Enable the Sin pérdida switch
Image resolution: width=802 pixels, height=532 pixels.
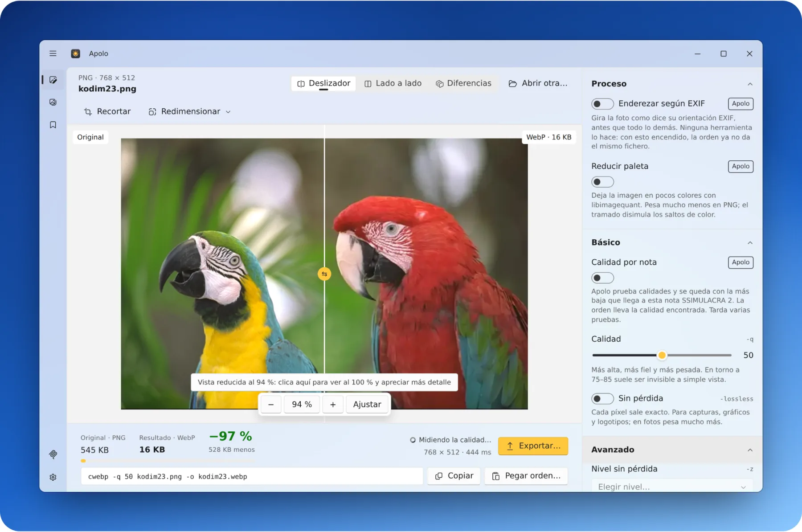point(602,398)
